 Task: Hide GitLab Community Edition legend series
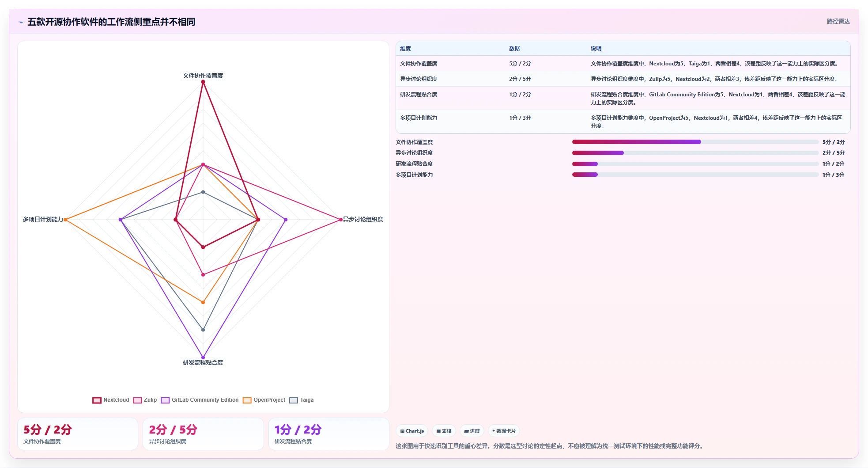(x=200, y=400)
